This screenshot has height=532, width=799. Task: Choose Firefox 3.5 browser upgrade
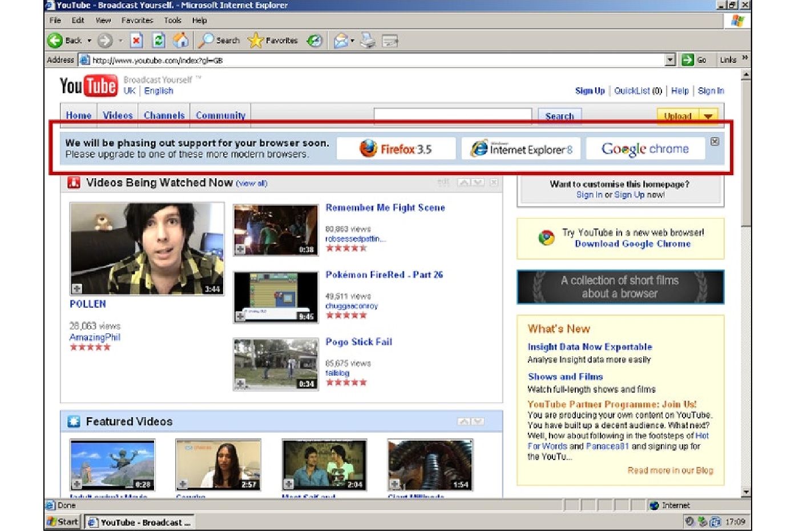pyautogui.click(x=397, y=148)
